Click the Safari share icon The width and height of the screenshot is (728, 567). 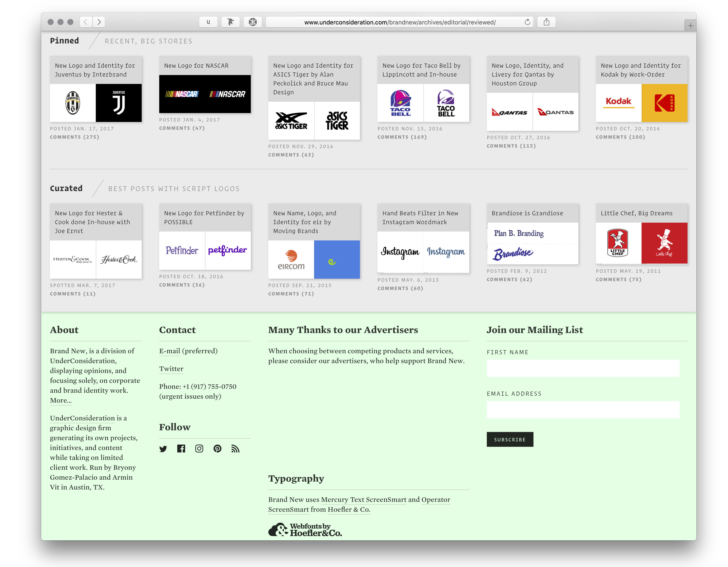click(546, 22)
